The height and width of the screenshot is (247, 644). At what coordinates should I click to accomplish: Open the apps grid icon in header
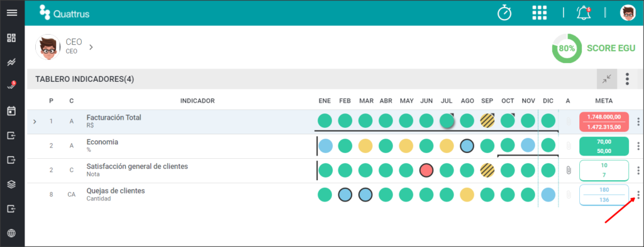[x=539, y=13]
